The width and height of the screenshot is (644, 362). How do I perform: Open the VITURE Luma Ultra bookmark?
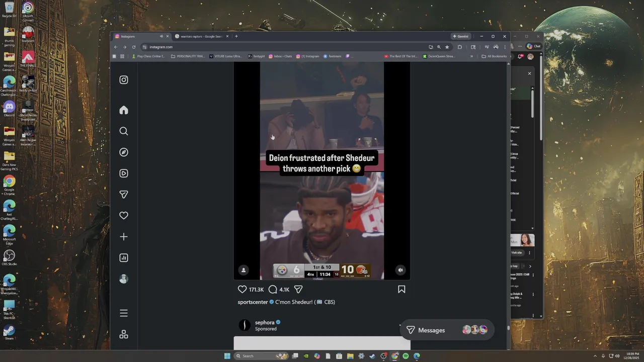click(226, 56)
